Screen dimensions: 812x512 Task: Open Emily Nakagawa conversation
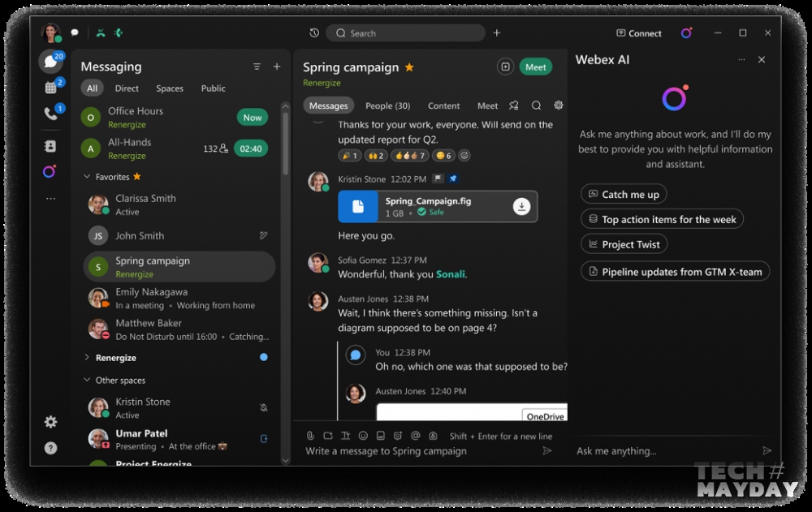click(179, 298)
